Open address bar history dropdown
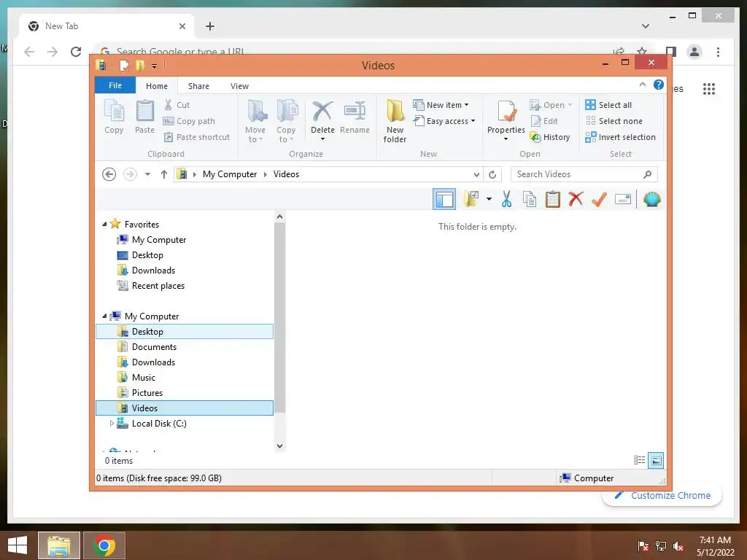This screenshot has width=747, height=560. (476, 174)
